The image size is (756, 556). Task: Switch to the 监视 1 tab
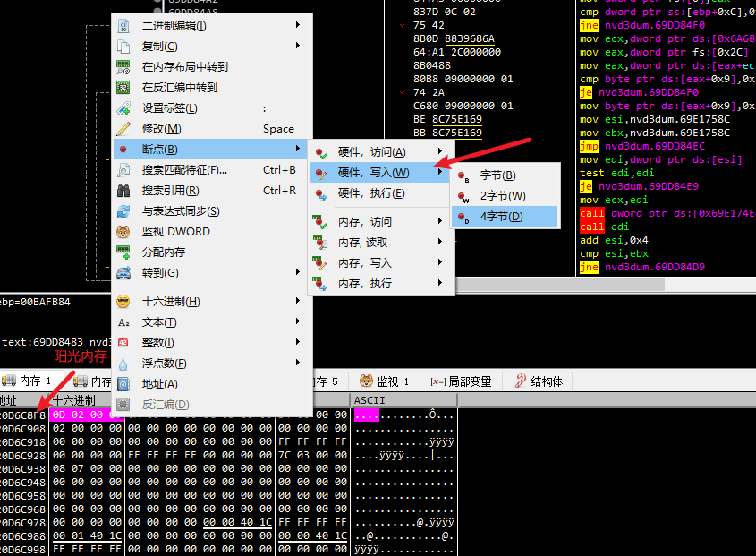[x=385, y=381]
